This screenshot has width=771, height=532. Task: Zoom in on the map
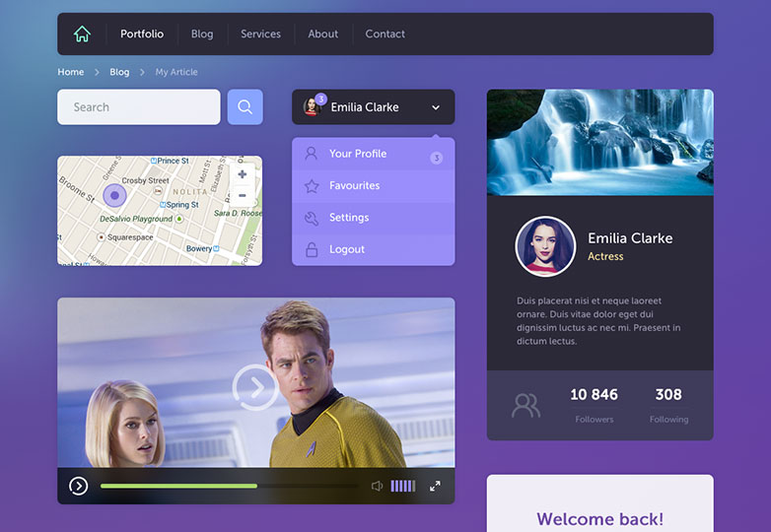click(243, 174)
